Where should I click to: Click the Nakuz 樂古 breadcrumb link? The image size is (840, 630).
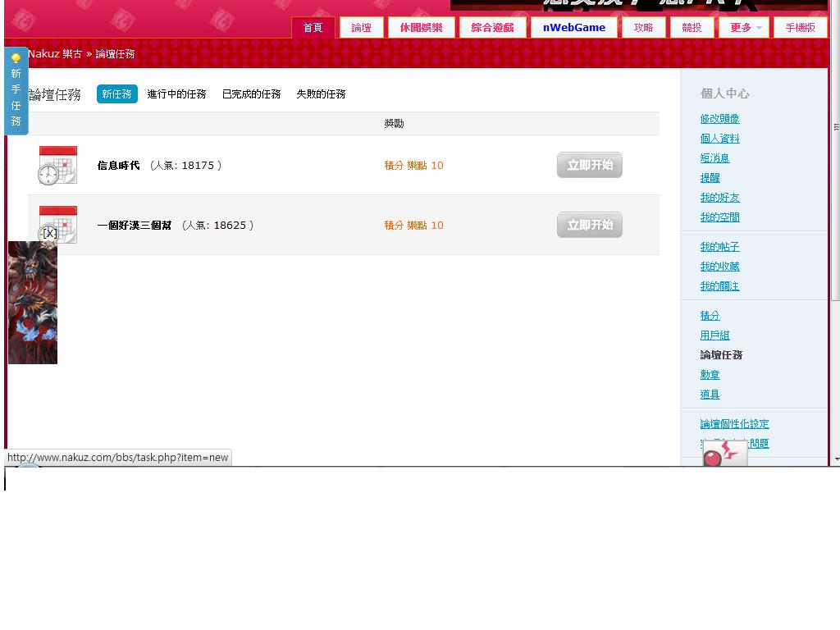click(55, 54)
